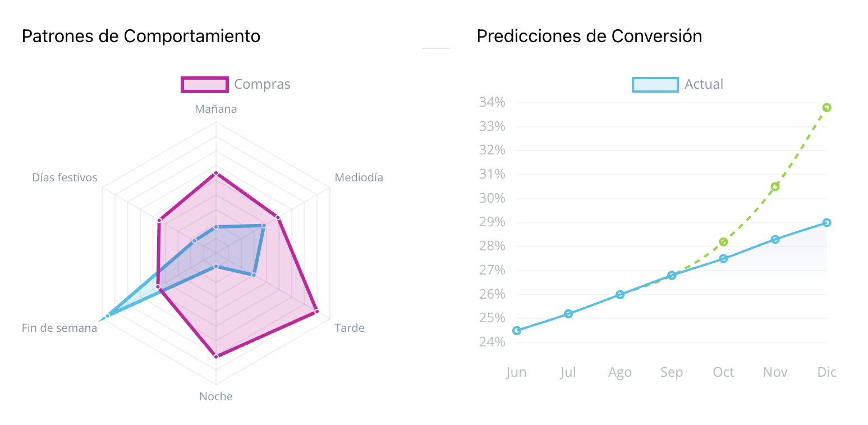
Task: Select the green predicted point for Dic
Action: tap(826, 107)
